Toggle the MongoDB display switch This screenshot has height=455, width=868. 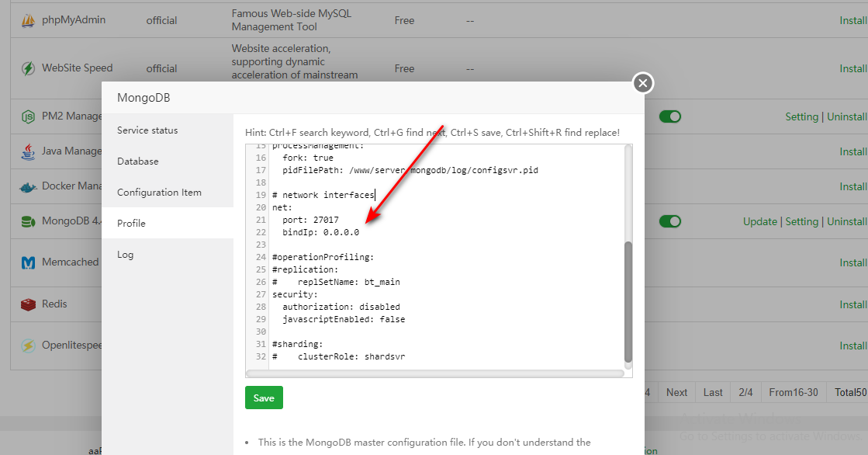click(x=669, y=221)
